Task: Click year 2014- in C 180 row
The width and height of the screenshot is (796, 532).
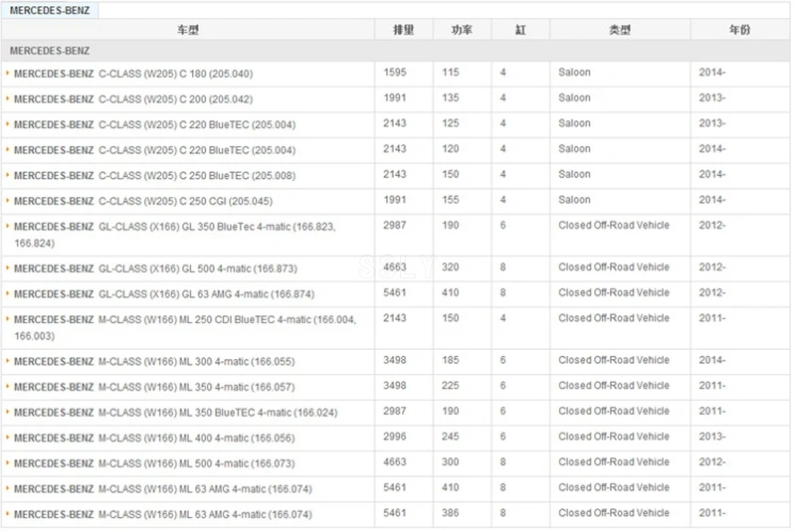Action: (x=712, y=73)
